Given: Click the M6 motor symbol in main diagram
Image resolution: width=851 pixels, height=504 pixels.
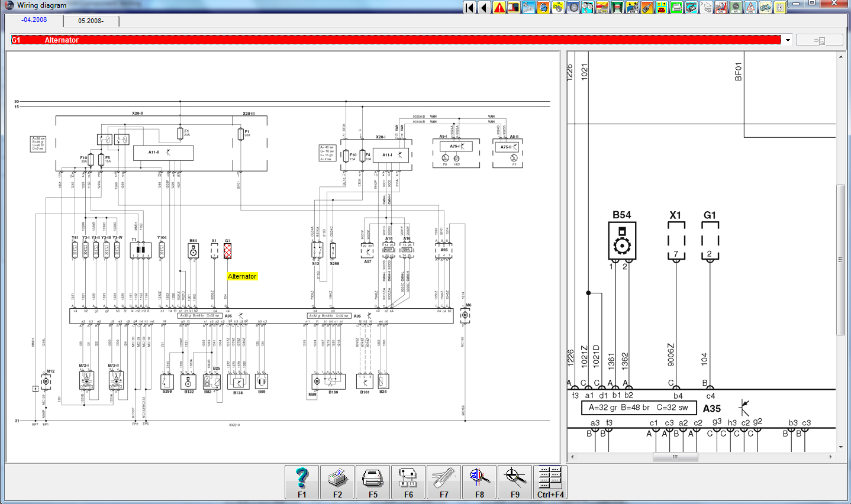Looking at the screenshot, I should point(465,315).
